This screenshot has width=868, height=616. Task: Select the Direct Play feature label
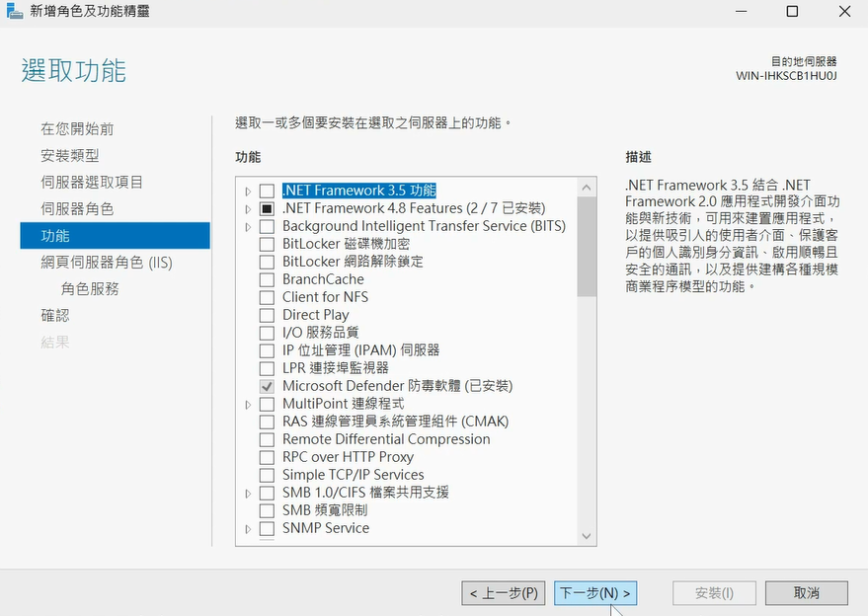pyautogui.click(x=316, y=315)
